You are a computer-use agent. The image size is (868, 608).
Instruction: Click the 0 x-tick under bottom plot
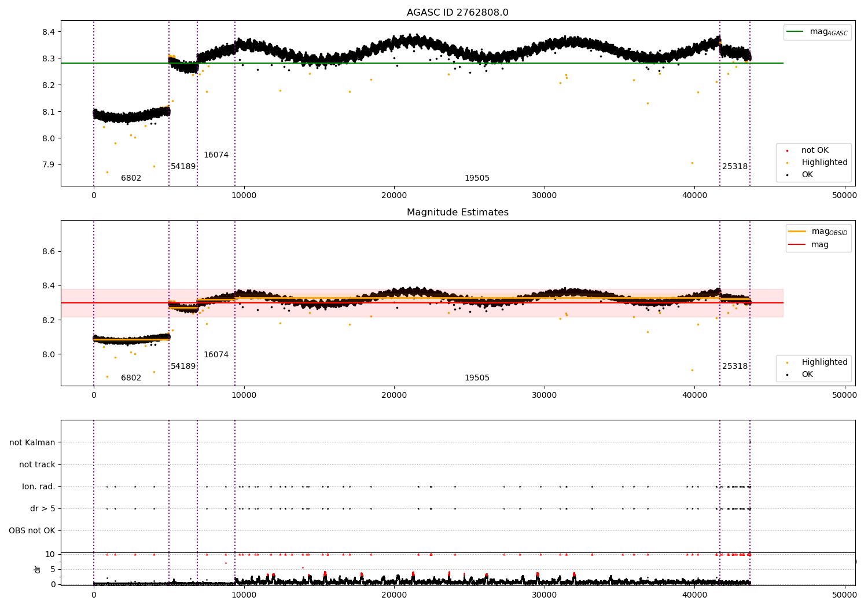click(x=94, y=595)
